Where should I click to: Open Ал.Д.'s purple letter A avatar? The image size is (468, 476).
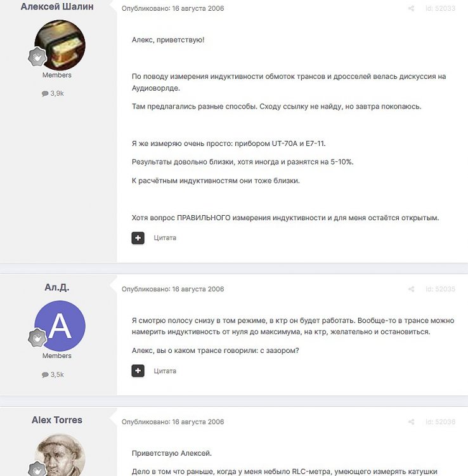pos(60,326)
